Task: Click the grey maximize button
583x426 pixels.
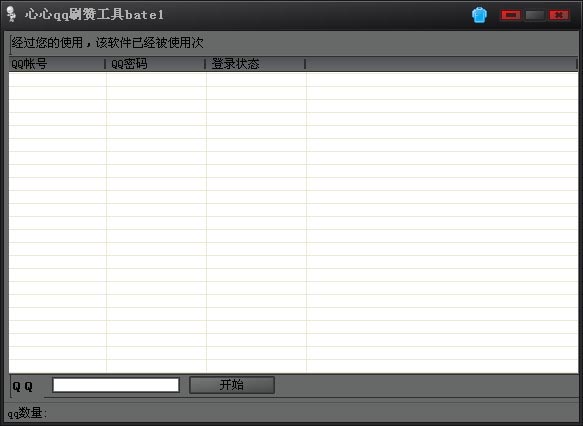Action: 535,15
